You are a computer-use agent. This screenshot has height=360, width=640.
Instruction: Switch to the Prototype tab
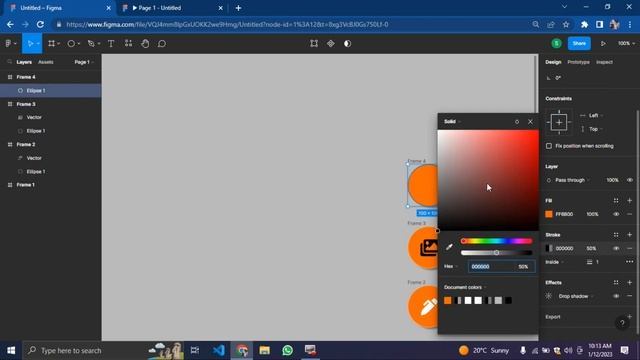click(x=578, y=62)
